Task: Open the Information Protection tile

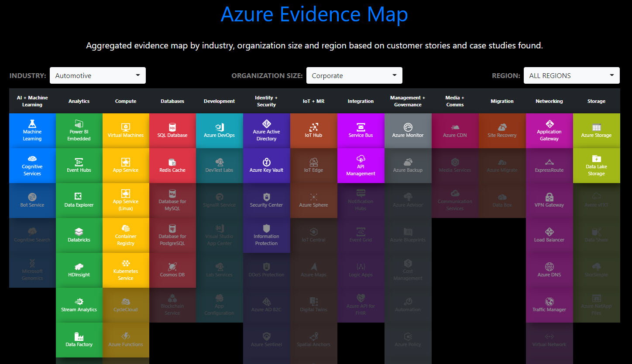Action: [267, 235]
